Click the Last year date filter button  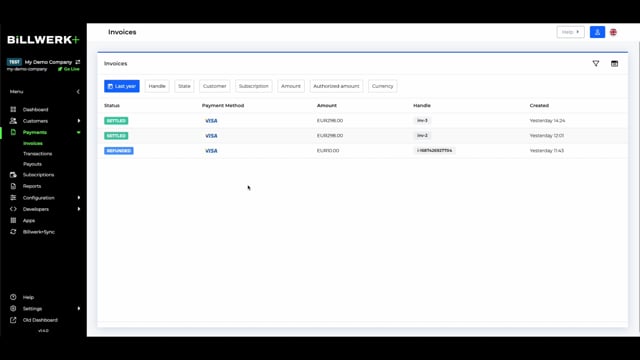[122, 86]
